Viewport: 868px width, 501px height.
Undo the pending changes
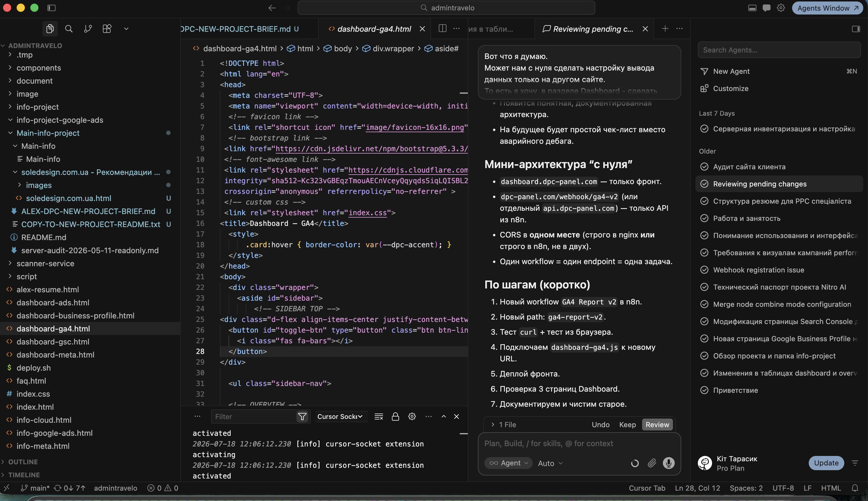[x=600, y=425]
